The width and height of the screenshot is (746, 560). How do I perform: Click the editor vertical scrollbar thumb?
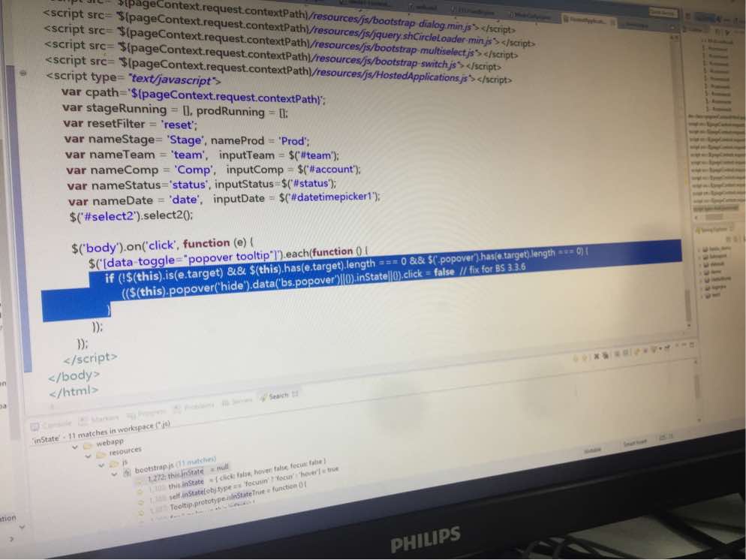pyautogui.click(x=687, y=305)
